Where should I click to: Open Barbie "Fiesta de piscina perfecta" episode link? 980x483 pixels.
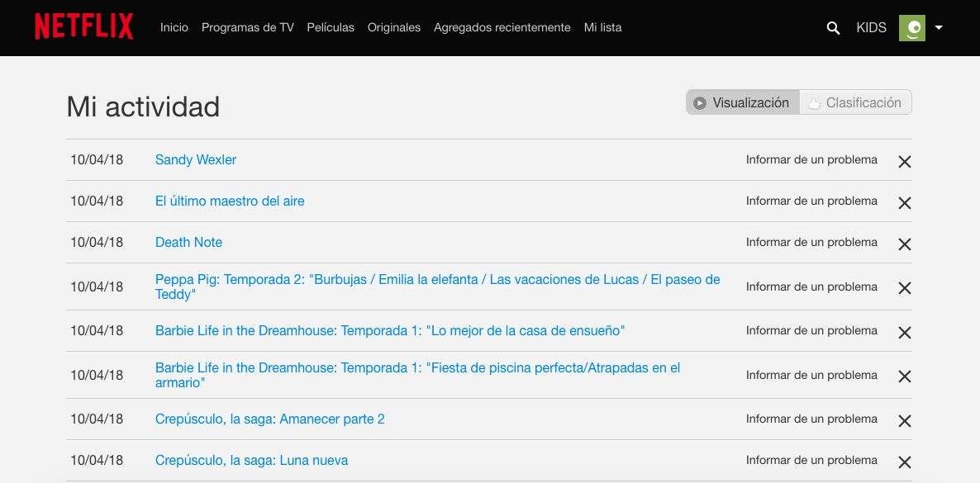(417, 375)
